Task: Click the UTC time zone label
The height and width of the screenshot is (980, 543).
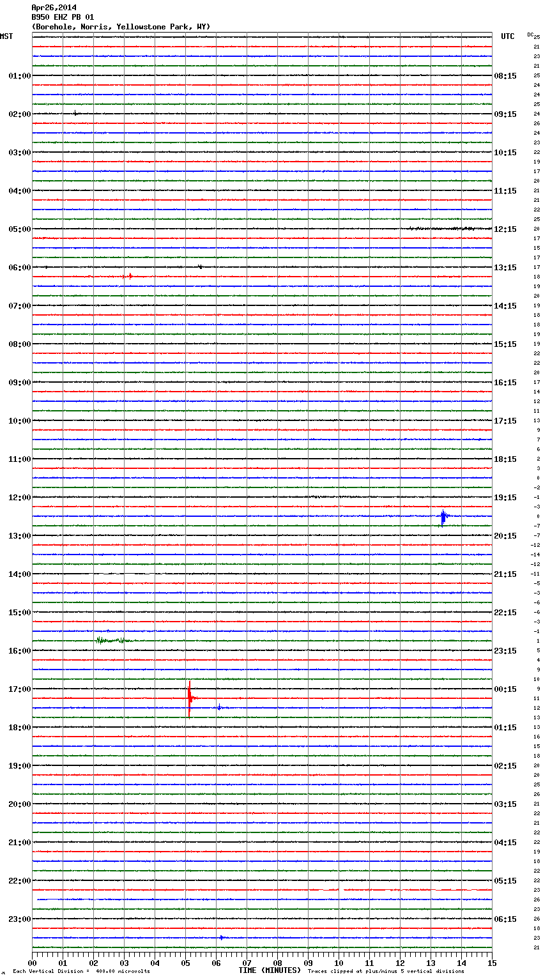Action: tap(507, 36)
